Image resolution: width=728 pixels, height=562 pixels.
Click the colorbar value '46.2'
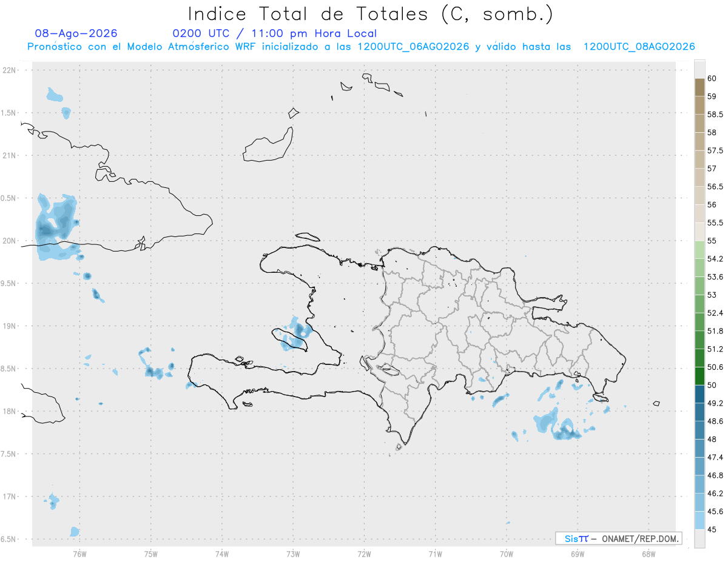[716, 493]
